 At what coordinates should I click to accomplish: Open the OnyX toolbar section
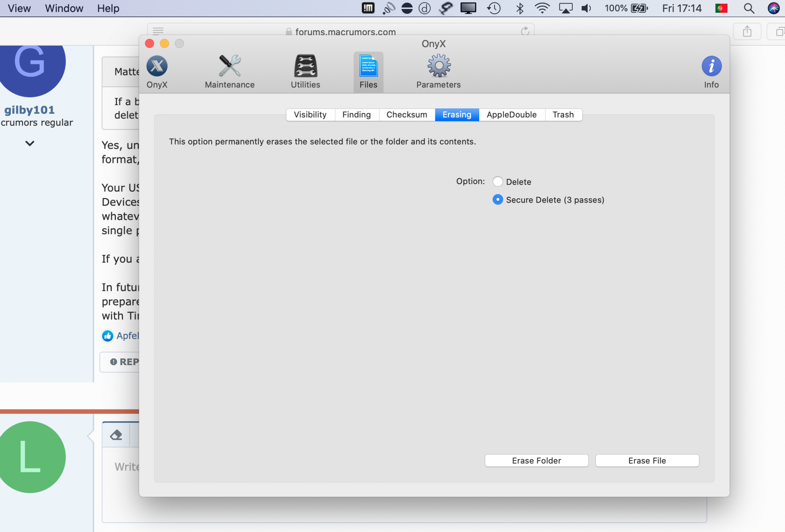click(157, 72)
